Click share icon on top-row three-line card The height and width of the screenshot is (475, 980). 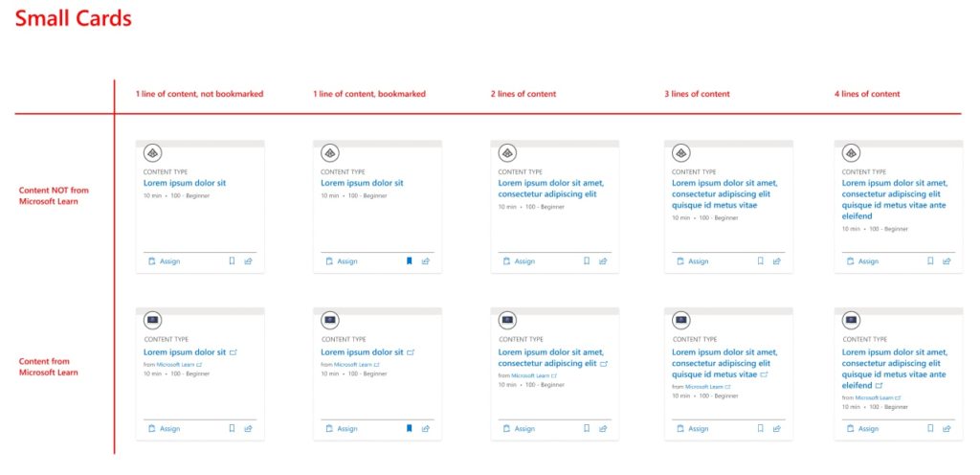tap(775, 260)
